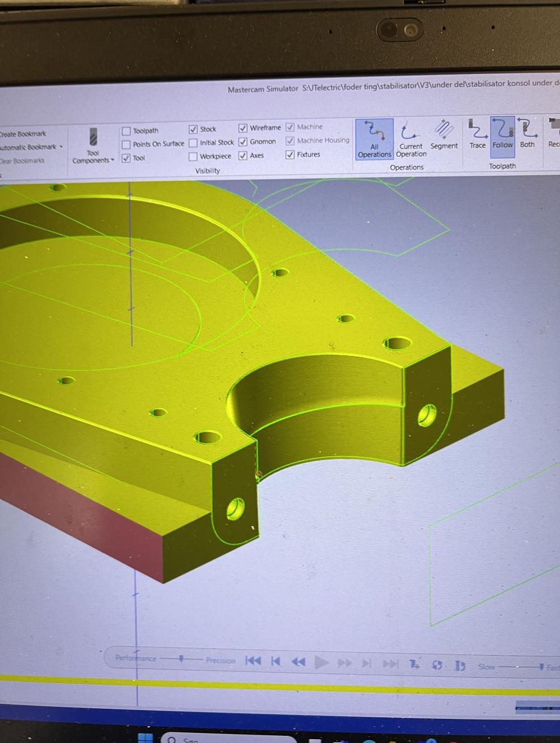Screen dimensions: 560x743
Task: Click the Current Operation icon
Action: point(411,139)
